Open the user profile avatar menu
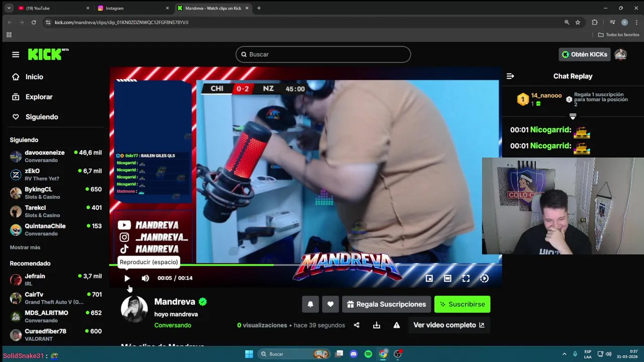644x362 pixels. click(620, 54)
